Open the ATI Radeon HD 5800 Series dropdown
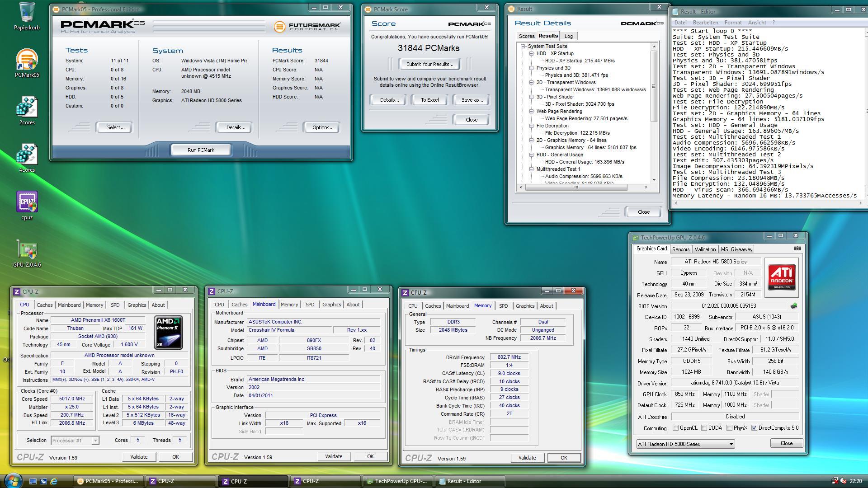868x488 pixels. click(685, 444)
